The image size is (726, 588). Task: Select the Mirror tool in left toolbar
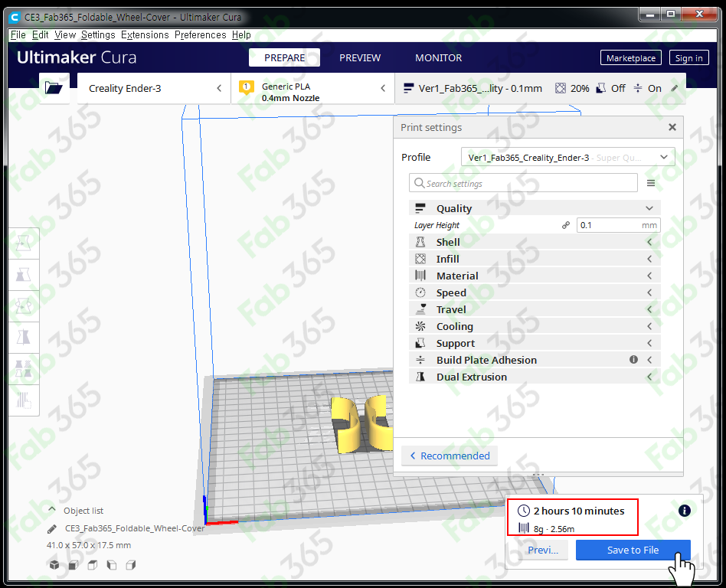23,337
